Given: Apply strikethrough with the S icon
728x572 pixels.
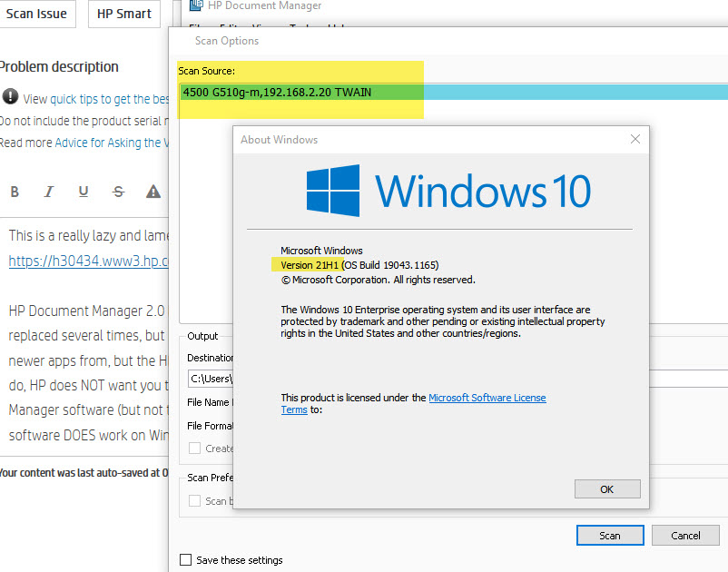Looking at the screenshot, I should [117, 192].
